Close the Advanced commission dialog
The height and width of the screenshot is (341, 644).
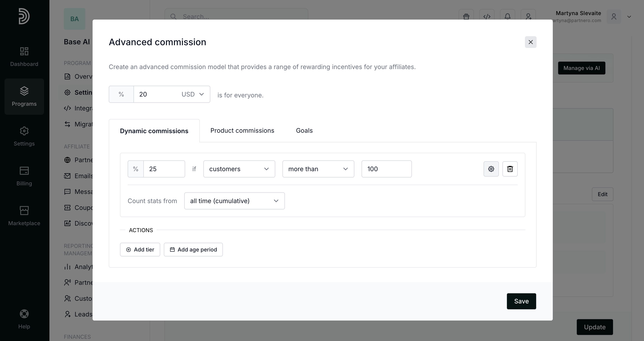531,42
